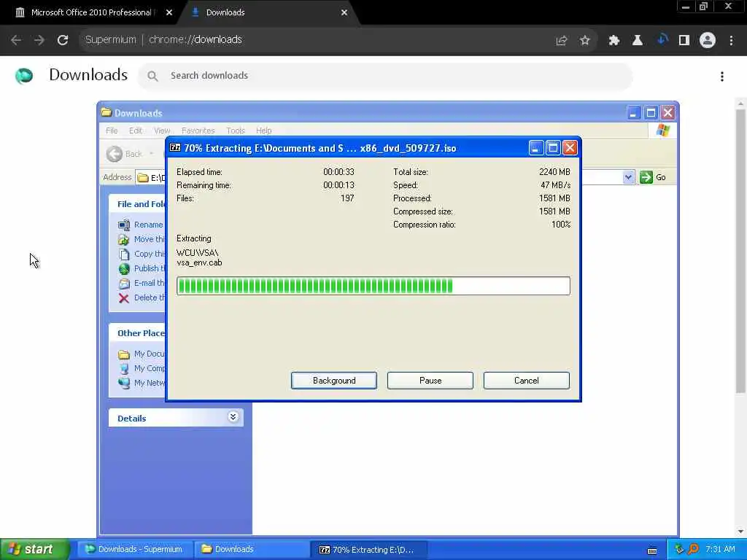
Task: Click the Remaining time value 00:00:13
Action: click(x=338, y=185)
